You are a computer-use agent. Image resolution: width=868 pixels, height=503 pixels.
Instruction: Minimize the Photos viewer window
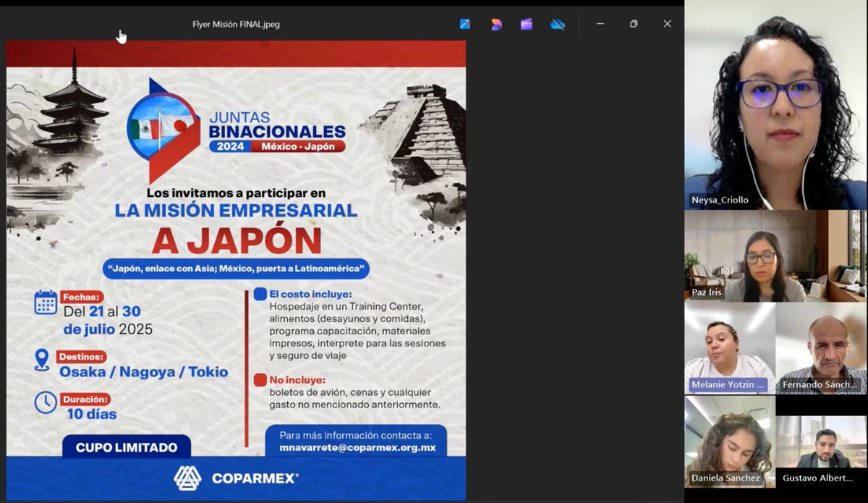pos(600,24)
